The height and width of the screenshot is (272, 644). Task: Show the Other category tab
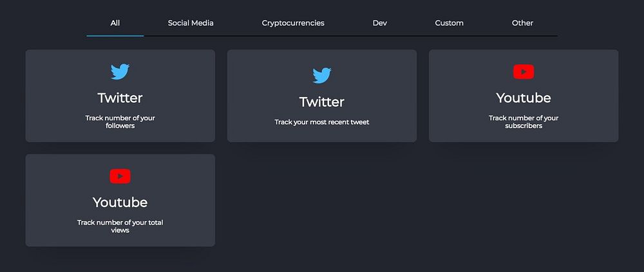(x=522, y=23)
